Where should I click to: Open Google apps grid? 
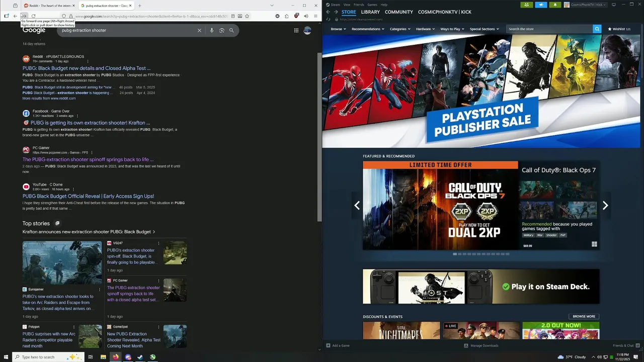click(x=296, y=30)
